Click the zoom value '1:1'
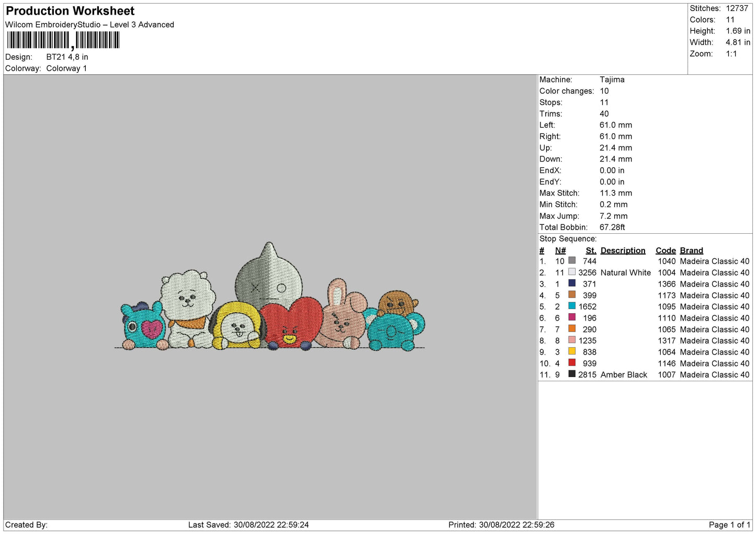 [731, 54]
